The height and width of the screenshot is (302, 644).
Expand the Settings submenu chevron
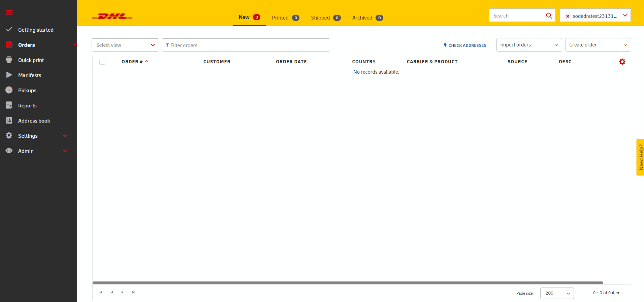point(65,136)
